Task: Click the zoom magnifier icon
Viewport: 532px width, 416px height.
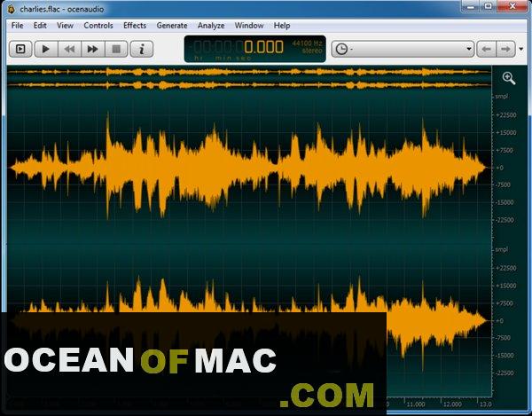Action: tap(508, 79)
